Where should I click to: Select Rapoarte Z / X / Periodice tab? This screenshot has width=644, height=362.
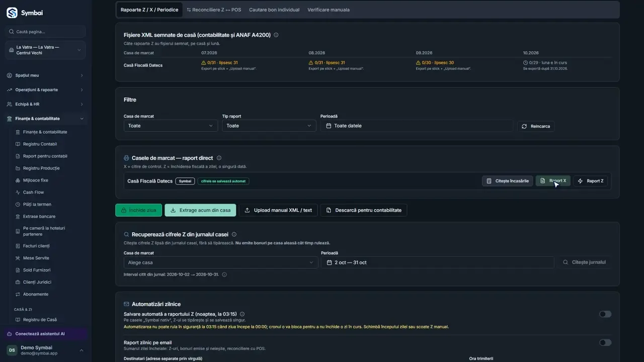click(x=149, y=10)
